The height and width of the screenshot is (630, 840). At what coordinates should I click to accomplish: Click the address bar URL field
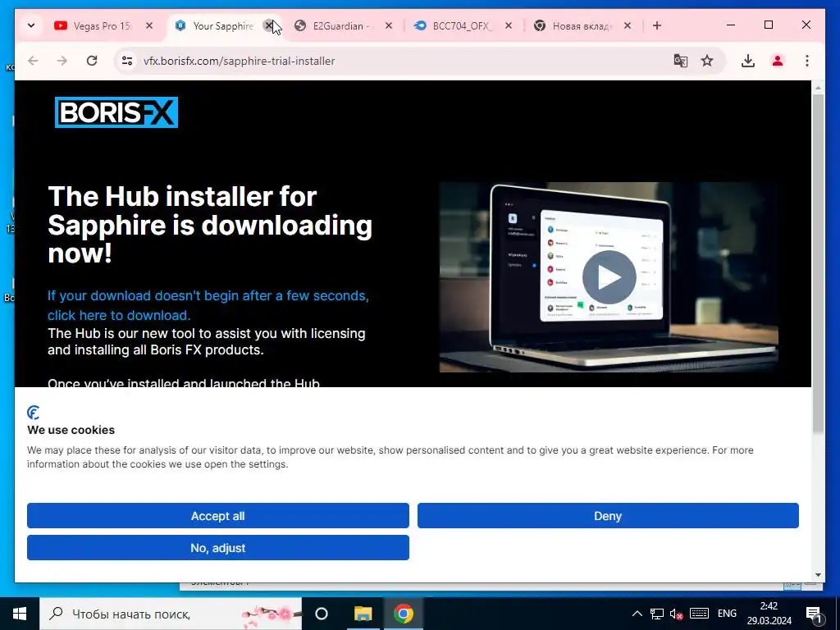(x=396, y=61)
